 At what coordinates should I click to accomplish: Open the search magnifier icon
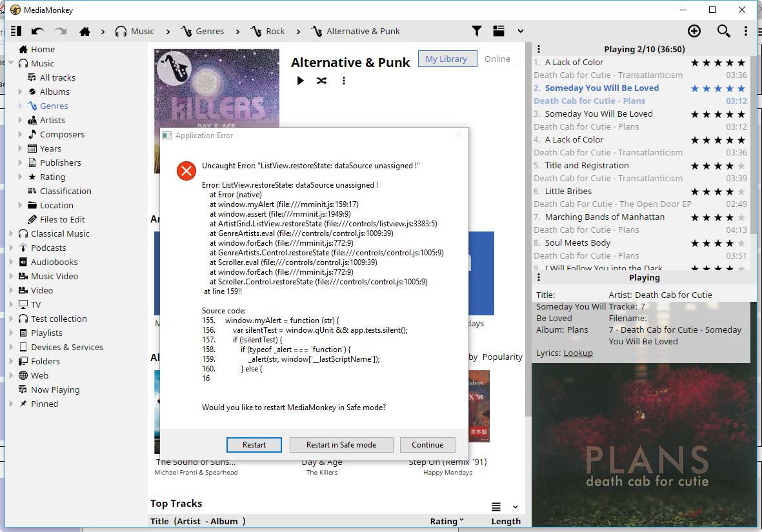tap(724, 31)
